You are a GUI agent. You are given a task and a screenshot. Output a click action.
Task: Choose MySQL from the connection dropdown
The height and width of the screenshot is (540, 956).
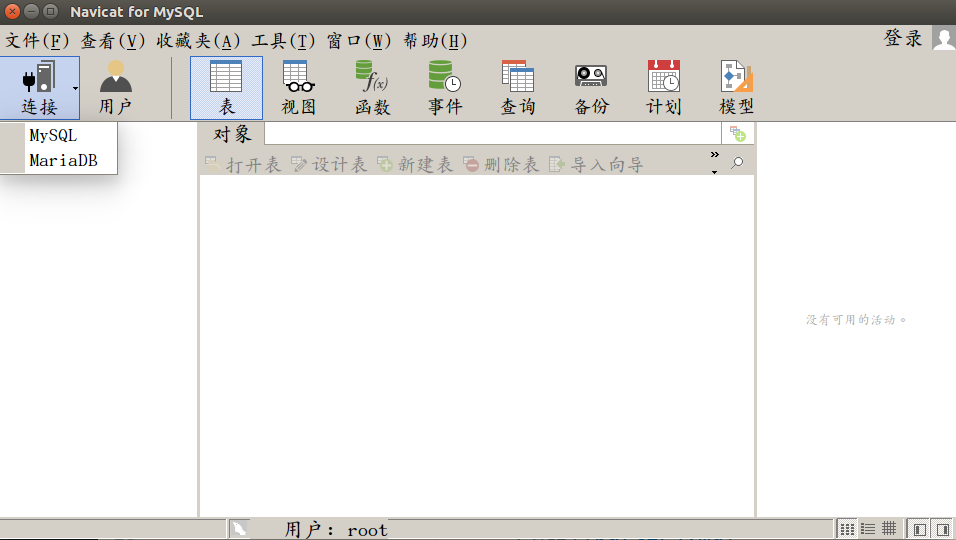pyautogui.click(x=53, y=136)
